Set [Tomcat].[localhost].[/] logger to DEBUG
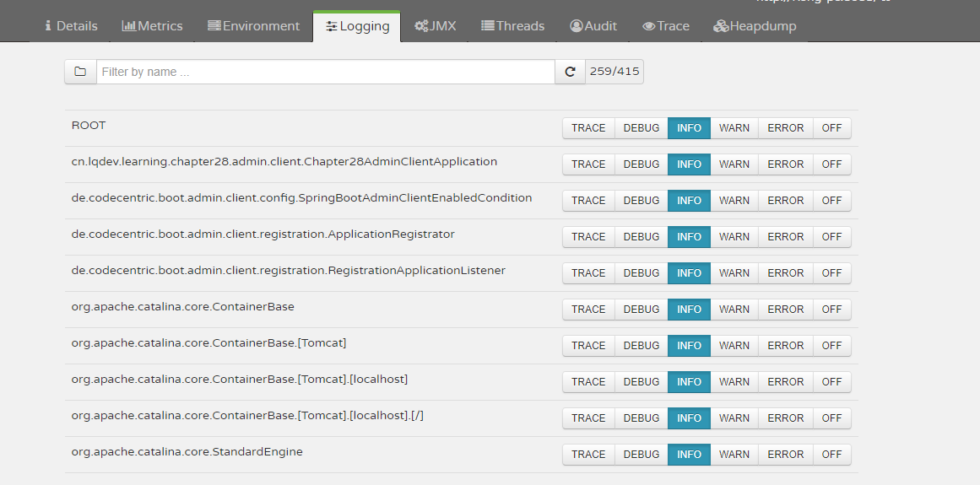The height and width of the screenshot is (485, 980). coord(642,418)
